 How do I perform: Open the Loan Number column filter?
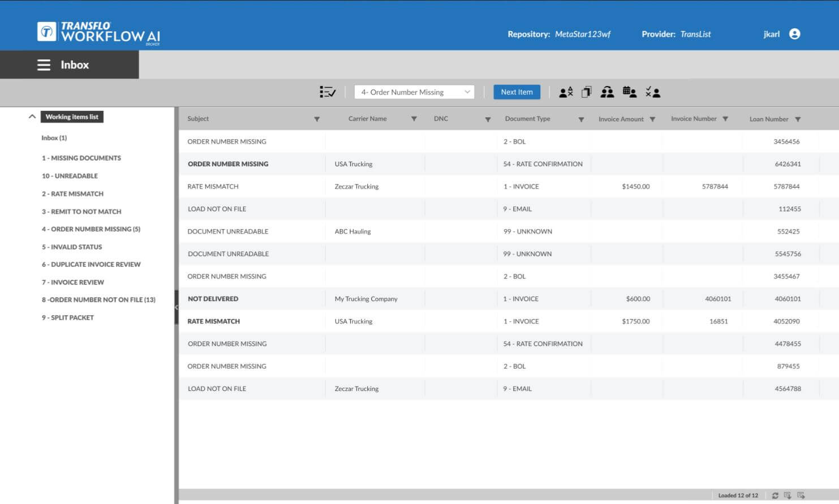click(x=798, y=119)
